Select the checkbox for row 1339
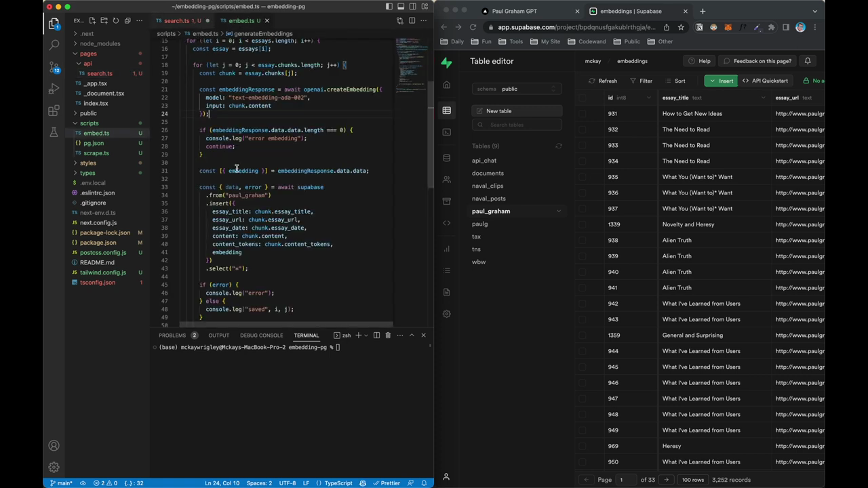 coord(583,224)
